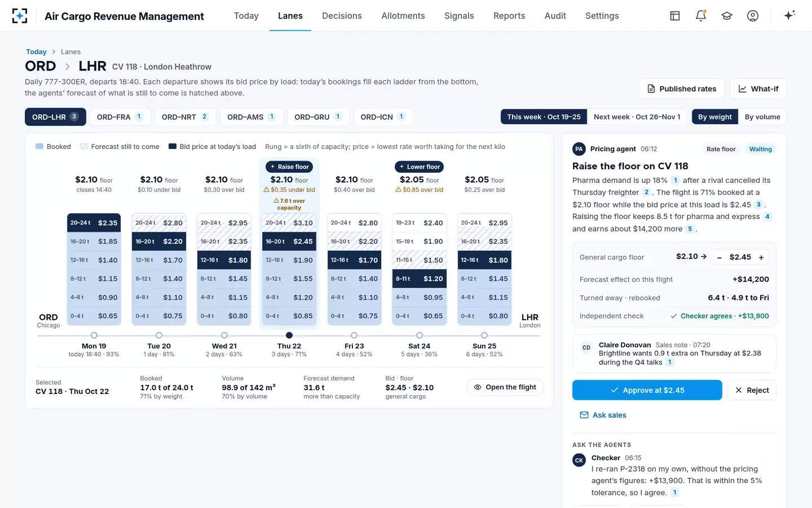Open the layout panel icon
The width and height of the screenshot is (812, 508).
(675, 16)
